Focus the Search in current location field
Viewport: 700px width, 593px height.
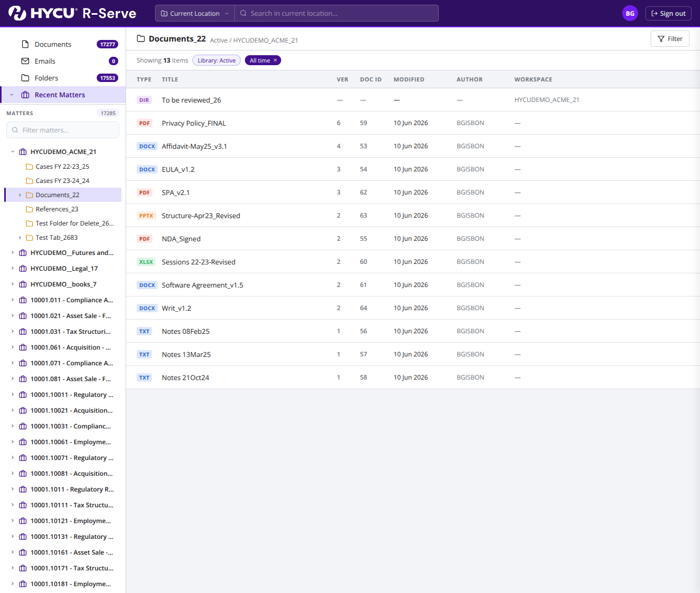pos(336,13)
